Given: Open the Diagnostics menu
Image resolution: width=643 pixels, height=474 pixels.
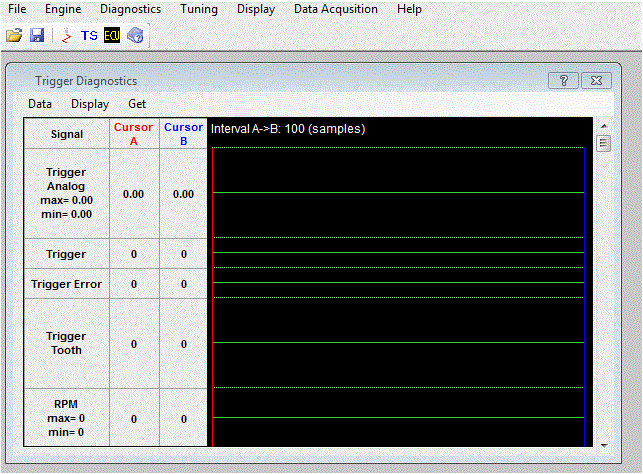Looking at the screenshot, I should click(x=130, y=9).
